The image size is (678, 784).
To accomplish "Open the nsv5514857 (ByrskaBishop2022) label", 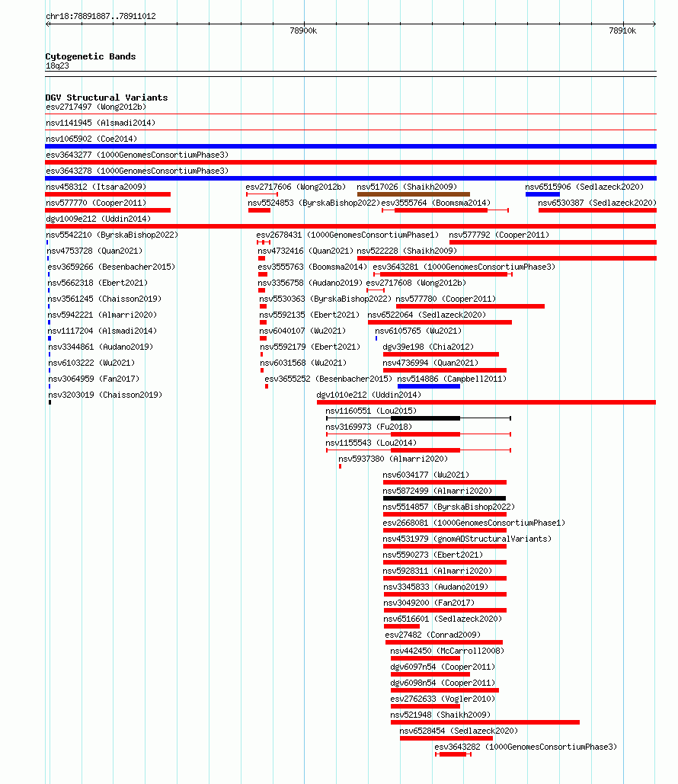I will pyautogui.click(x=449, y=507).
